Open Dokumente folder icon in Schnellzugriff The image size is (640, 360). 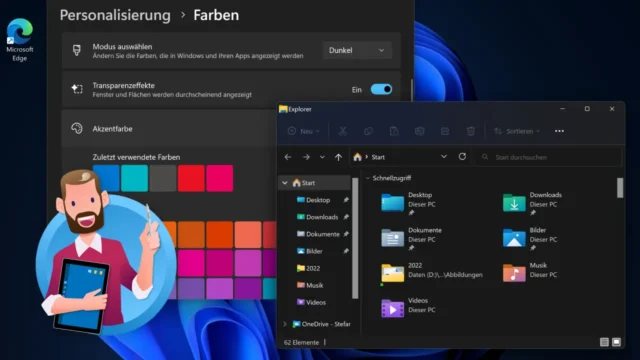tap(392, 238)
